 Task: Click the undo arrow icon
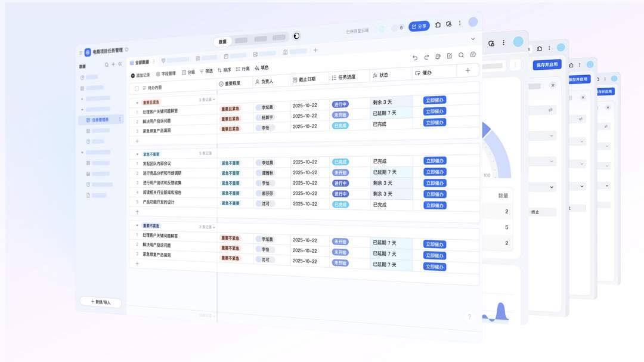(415, 57)
